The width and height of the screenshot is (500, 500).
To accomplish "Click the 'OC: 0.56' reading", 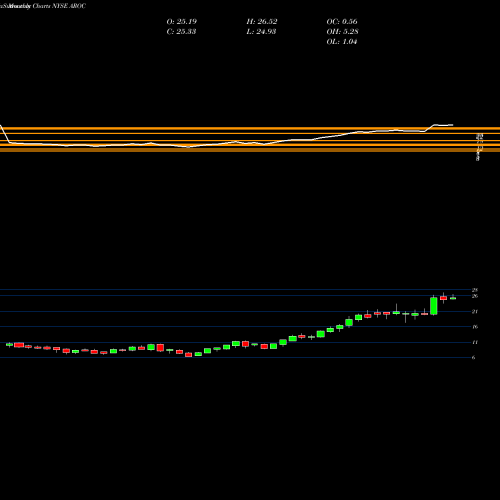I will 342,22.
